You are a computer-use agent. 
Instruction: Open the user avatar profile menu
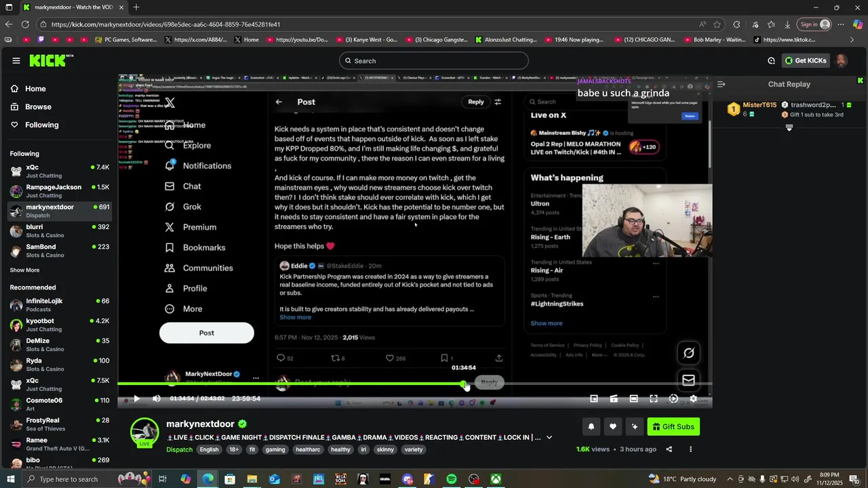(x=842, y=60)
